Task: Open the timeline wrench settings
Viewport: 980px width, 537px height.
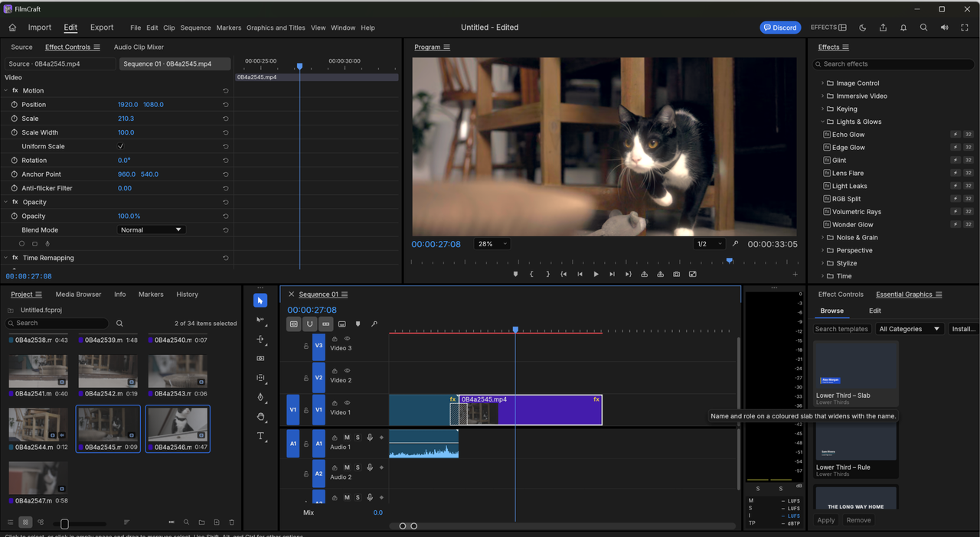Action: tap(374, 324)
